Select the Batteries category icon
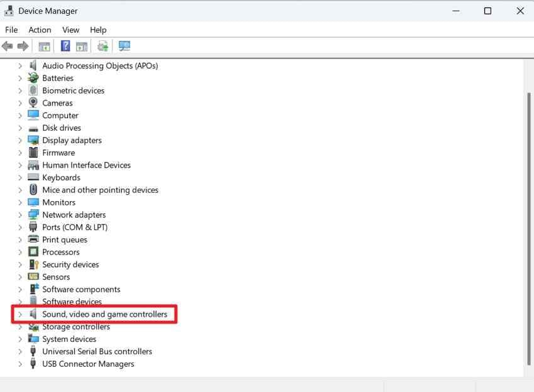 (33, 78)
